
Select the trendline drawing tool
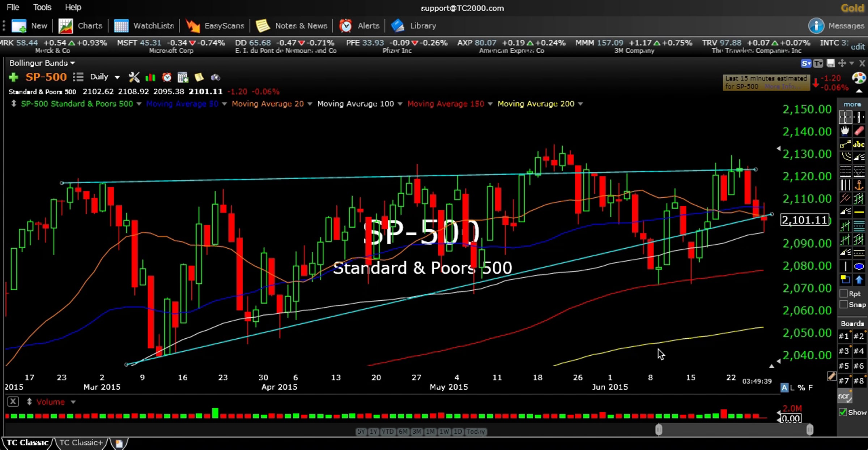(x=845, y=145)
